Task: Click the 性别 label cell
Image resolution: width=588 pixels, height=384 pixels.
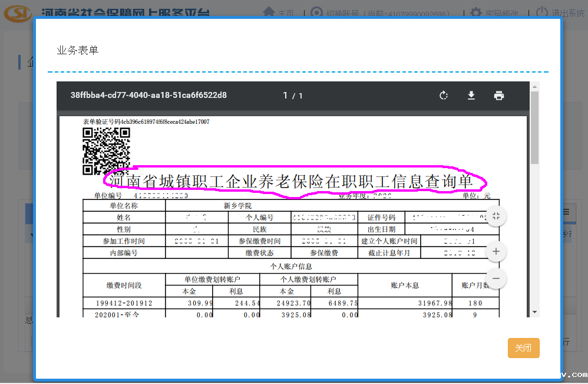Action: click(x=124, y=229)
